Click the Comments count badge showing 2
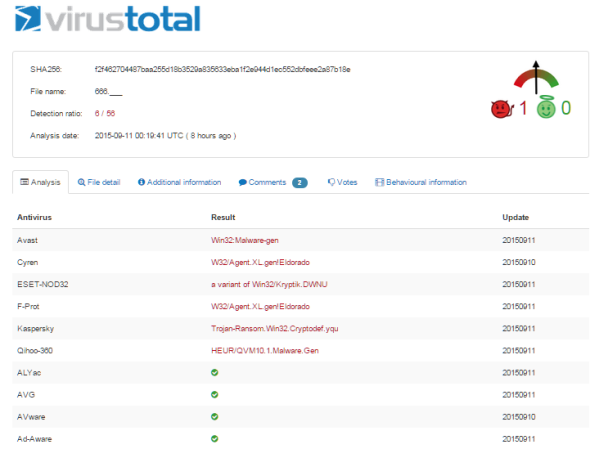This screenshot has width=600, height=449. pos(300,183)
